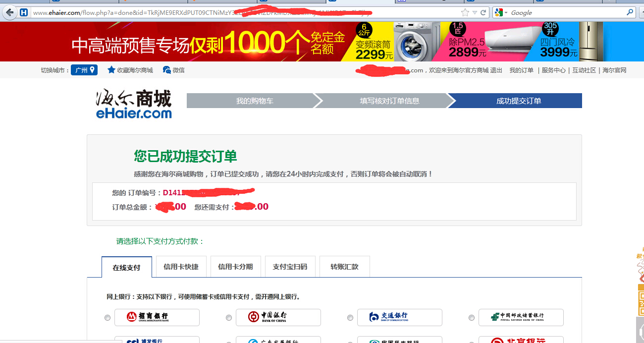Change city using the 广州 selector
Viewport: 644px width, 343px height.
[x=84, y=70]
